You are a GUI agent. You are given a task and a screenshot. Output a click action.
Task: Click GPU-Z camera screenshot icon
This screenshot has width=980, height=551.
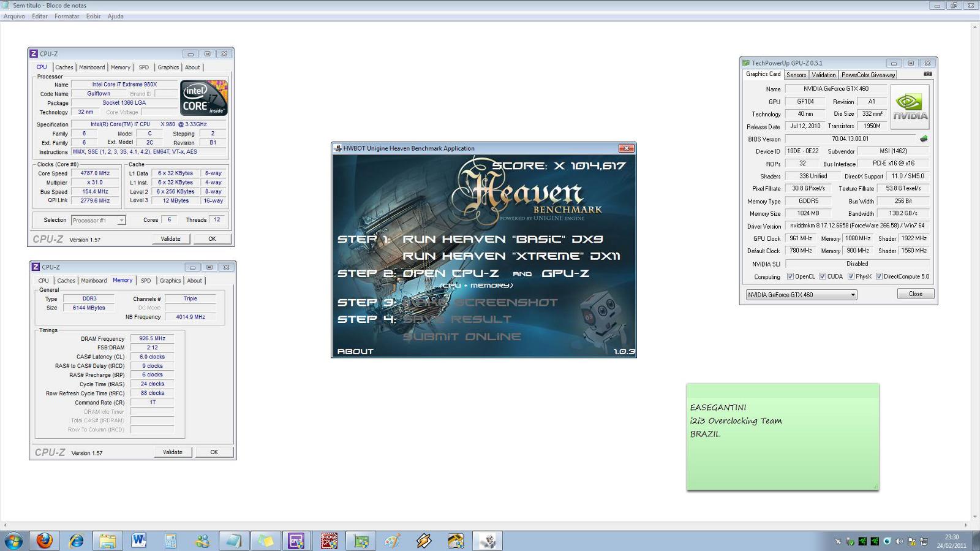(927, 74)
